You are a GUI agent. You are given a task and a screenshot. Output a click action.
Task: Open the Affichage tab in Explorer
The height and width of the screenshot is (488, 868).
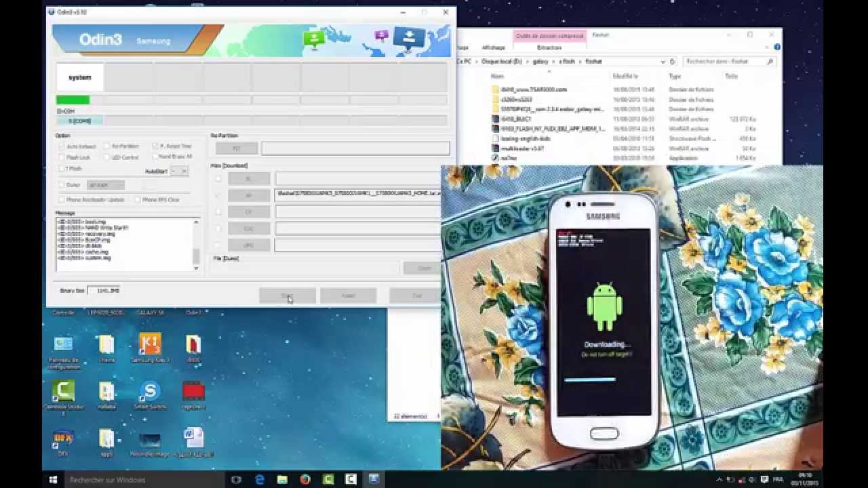(494, 47)
